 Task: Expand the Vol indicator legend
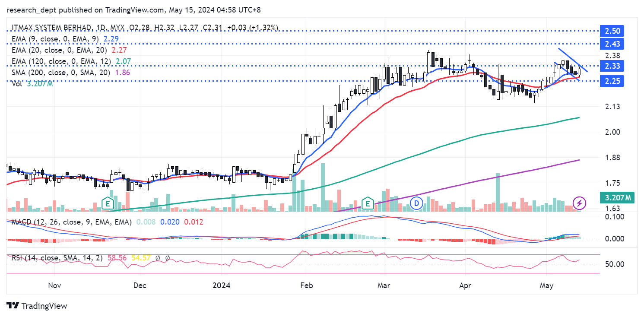tap(17, 84)
